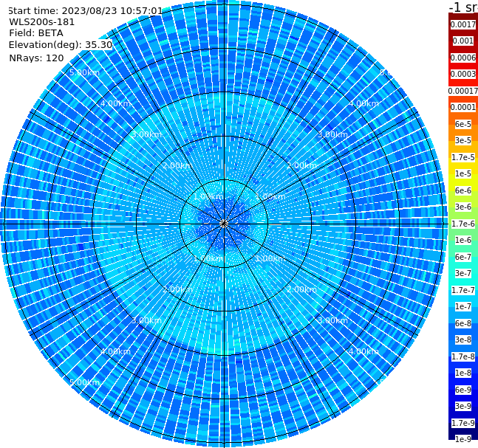The height and width of the screenshot is (448, 478).
Task: Select the 3.00km range label in upper-right quadrant
Action: coord(333,134)
